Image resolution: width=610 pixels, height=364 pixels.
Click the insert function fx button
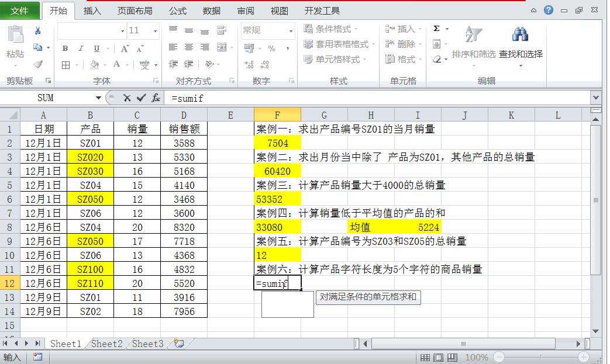(156, 98)
